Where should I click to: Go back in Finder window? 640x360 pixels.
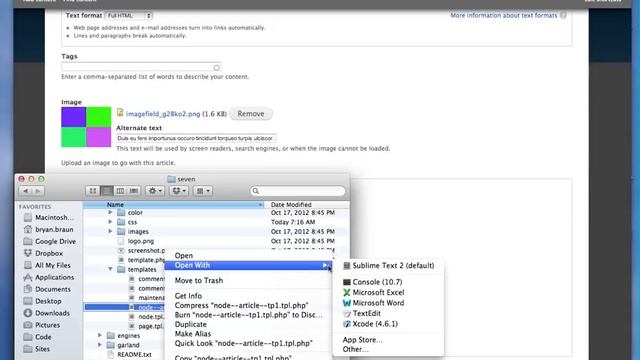tap(26, 191)
